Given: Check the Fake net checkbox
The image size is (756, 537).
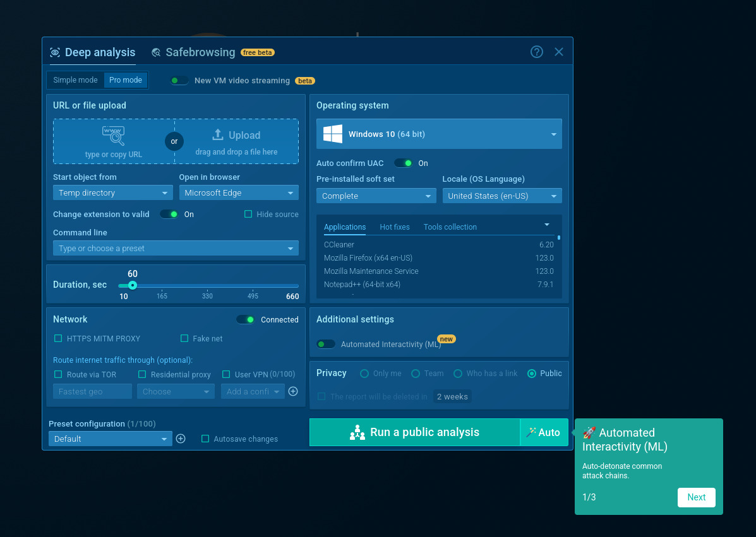Looking at the screenshot, I should pyautogui.click(x=184, y=339).
